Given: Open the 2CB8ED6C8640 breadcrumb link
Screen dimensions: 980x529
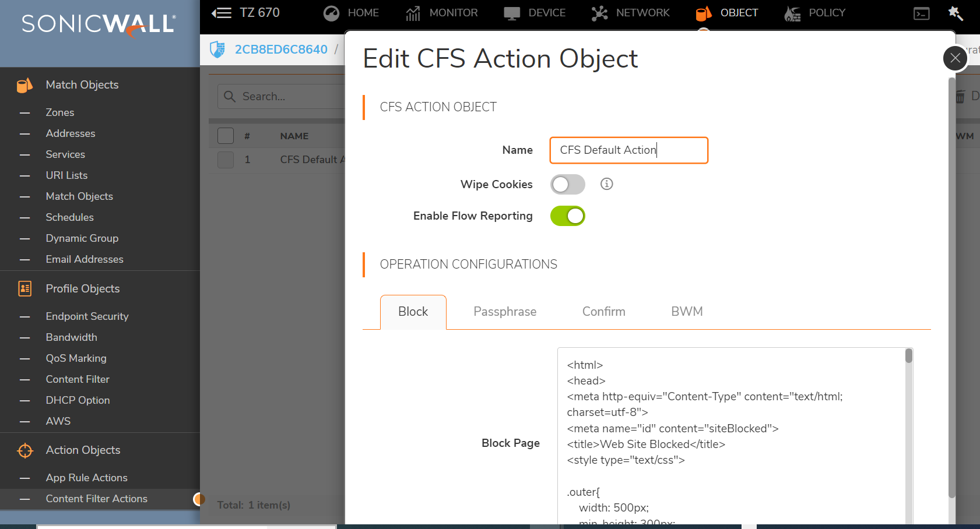Looking at the screenshot, I should point(281,50).
